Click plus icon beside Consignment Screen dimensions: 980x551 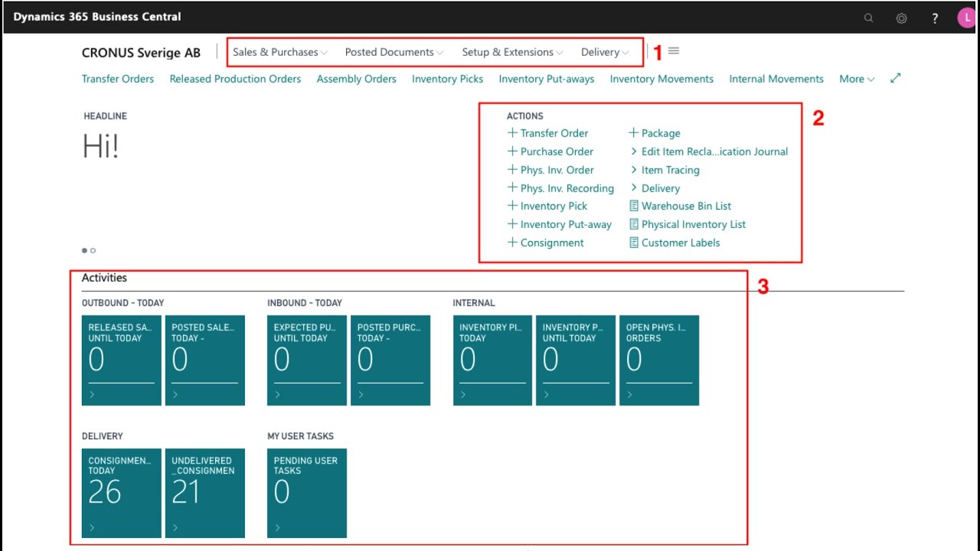coord(513,242)
